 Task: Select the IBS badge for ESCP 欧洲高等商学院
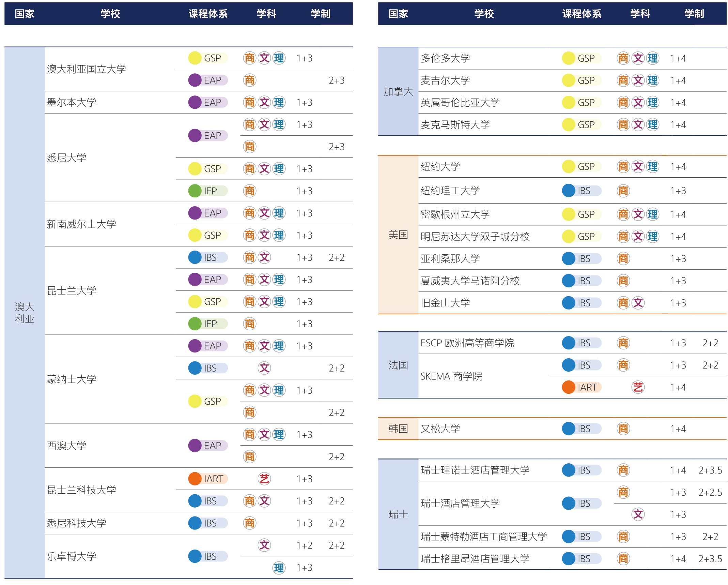tap(582, 343)
